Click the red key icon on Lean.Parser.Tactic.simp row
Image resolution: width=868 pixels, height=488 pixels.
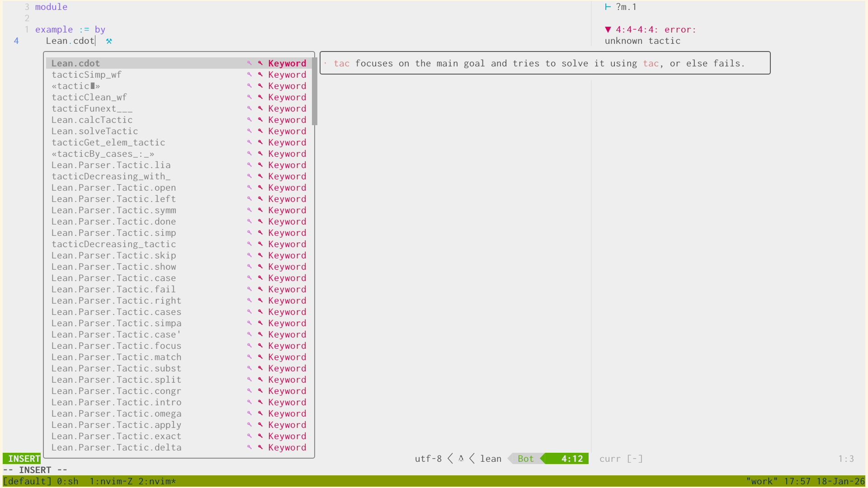(x=260, y=233)
